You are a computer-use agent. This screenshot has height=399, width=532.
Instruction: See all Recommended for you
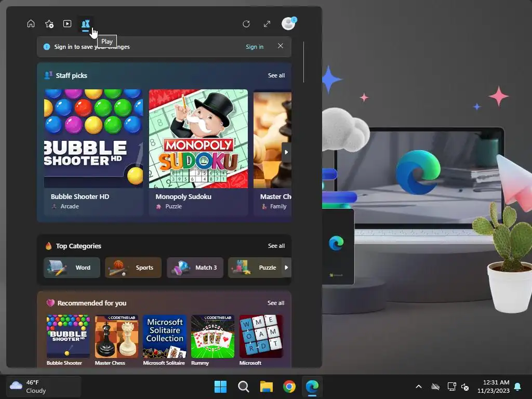(276, 303)
